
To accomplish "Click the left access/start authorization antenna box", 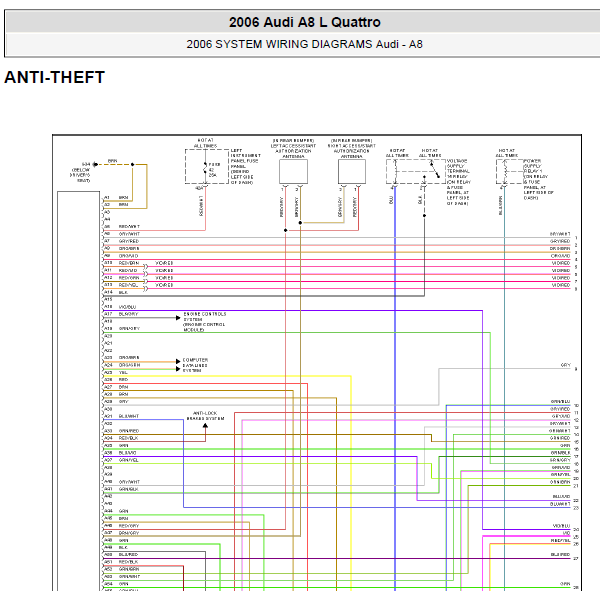I will click(x=293, y=171).
